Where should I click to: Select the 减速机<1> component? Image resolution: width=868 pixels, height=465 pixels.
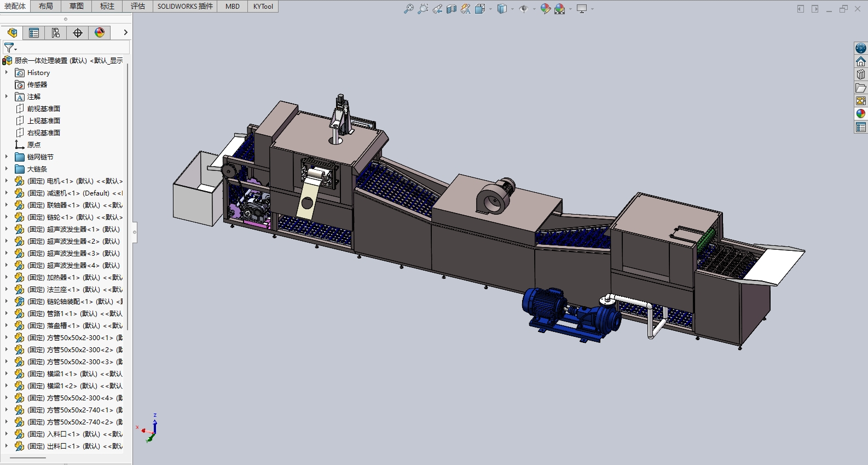[74, 193]
